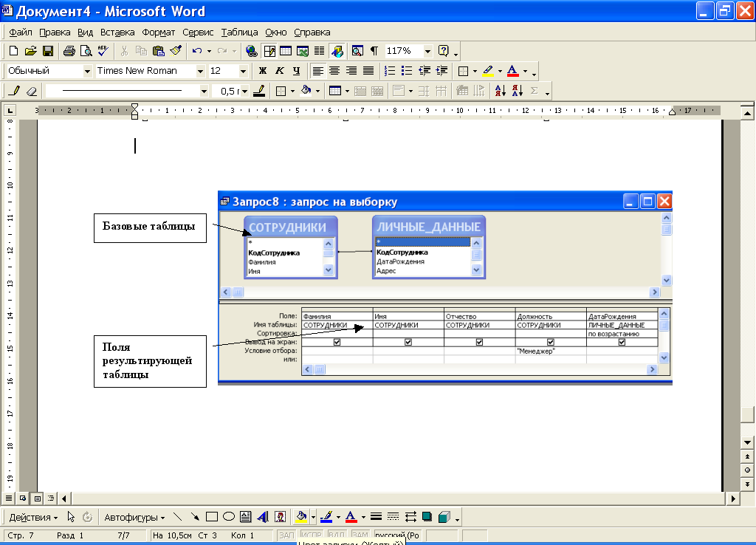This screenshot has width=756, height=545.
Task: Expand the Действия drawing menu
Action: tap(33, 517)
